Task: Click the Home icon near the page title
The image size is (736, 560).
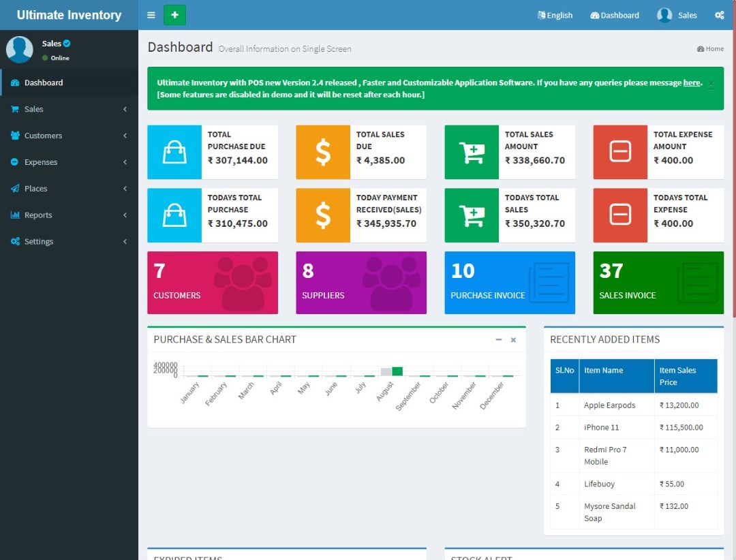Action: (x=701, y=49)
